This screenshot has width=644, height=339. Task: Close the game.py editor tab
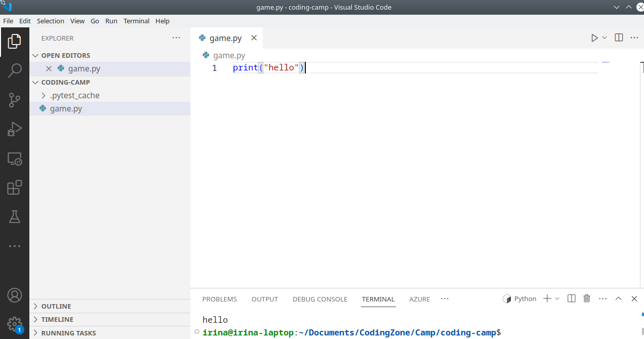tap(254, 38)
